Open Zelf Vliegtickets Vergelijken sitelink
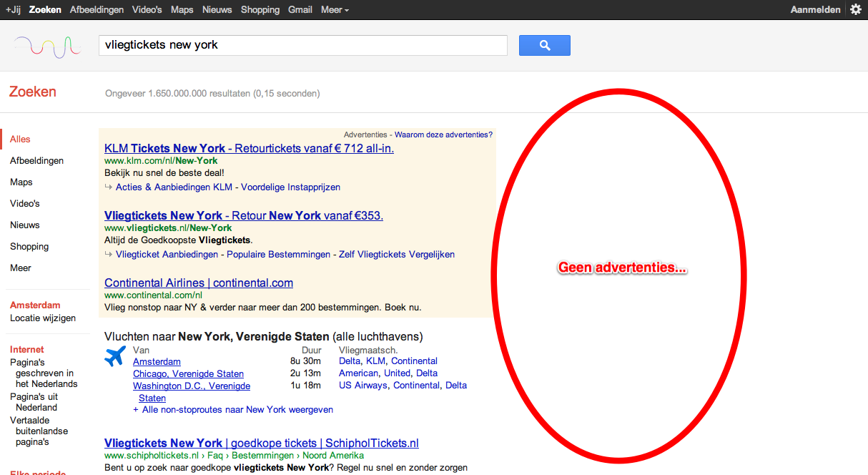 pos(397,255)
